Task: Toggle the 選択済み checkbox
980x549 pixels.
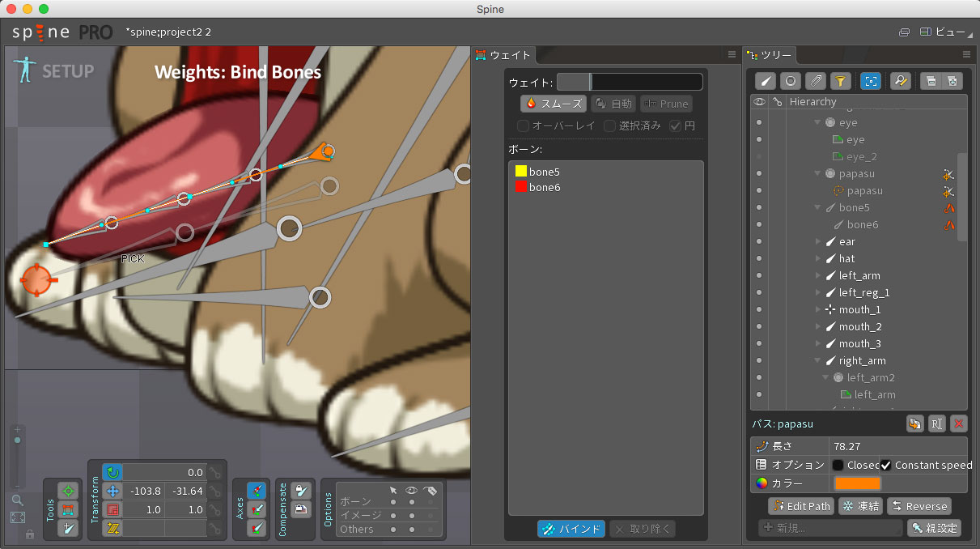Action: point(610,126)
